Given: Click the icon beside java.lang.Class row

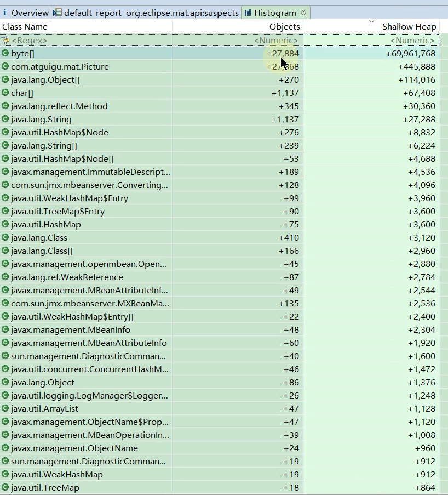Looking at the screenshot, I should pos(5,237).
